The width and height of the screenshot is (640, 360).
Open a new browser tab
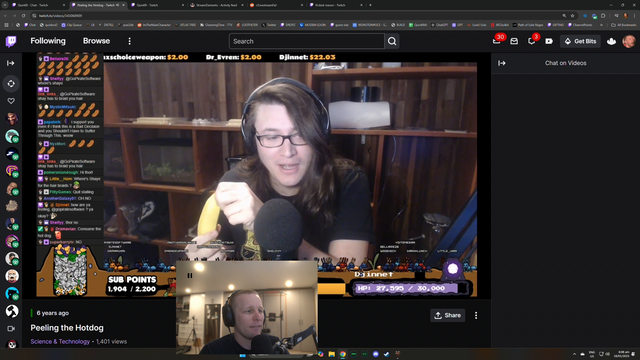370,5
